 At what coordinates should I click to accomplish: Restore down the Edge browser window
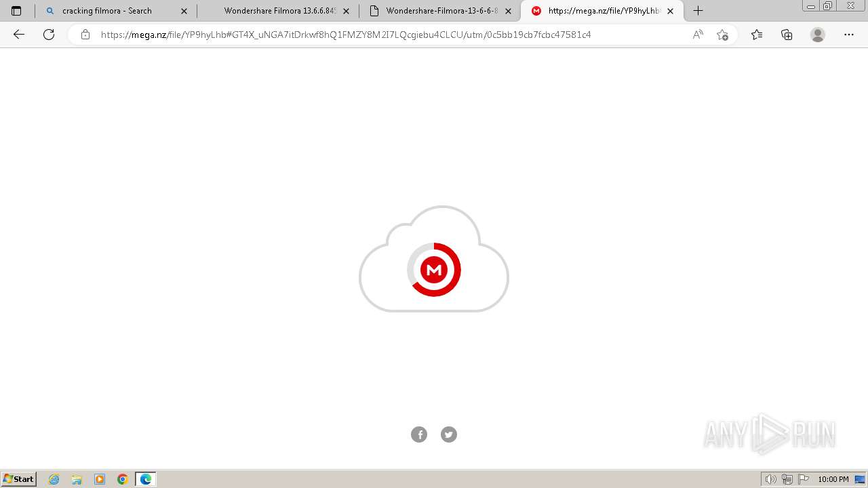(828, 6)
